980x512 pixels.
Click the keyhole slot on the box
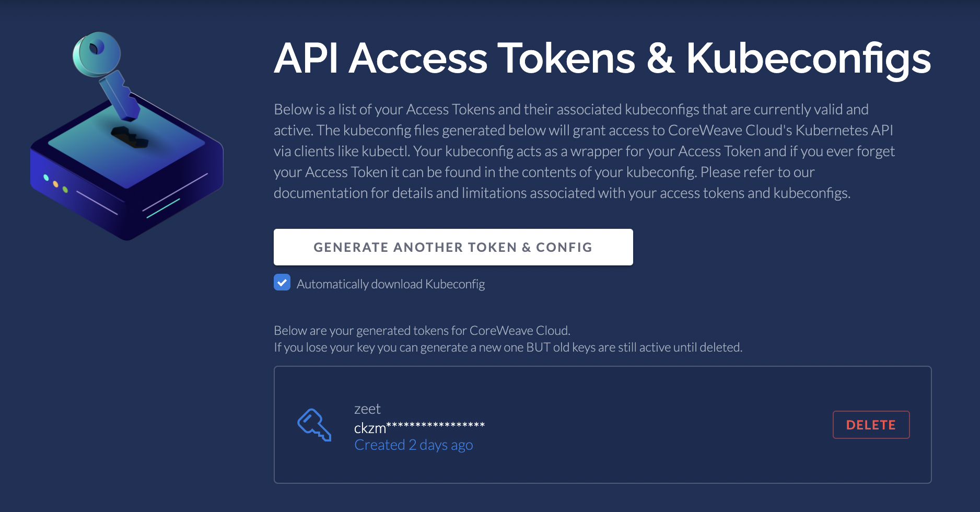pos(130,137)
